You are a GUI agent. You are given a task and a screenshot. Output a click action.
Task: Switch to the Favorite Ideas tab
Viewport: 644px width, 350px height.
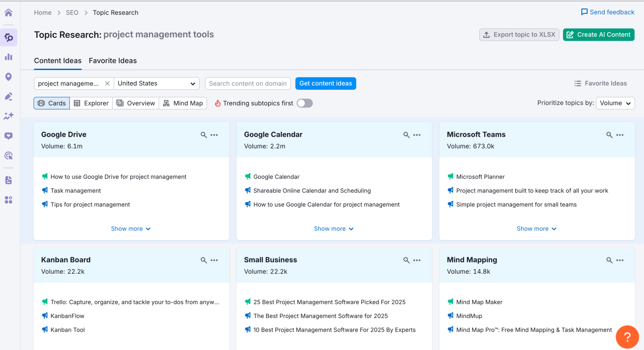tap(113, 61)
